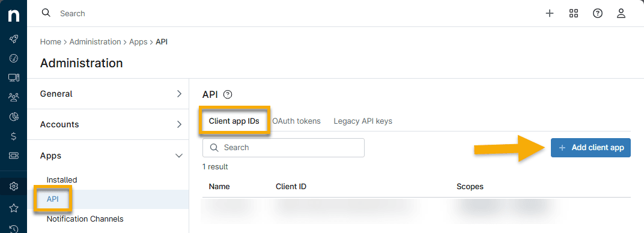This screenshot has width=644, height=233.
Task: Go to Administration in the breadcrumb
Action: pos(96,42)
